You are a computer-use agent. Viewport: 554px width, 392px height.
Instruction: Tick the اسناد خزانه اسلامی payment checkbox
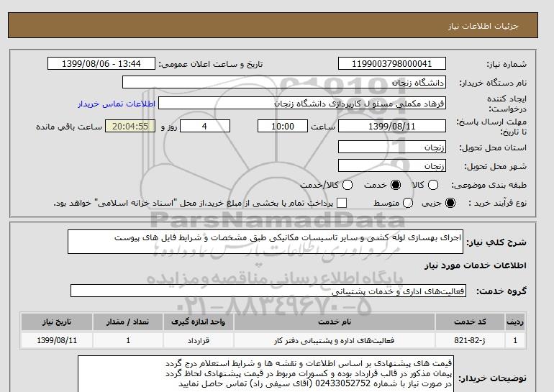click(342, 203)
